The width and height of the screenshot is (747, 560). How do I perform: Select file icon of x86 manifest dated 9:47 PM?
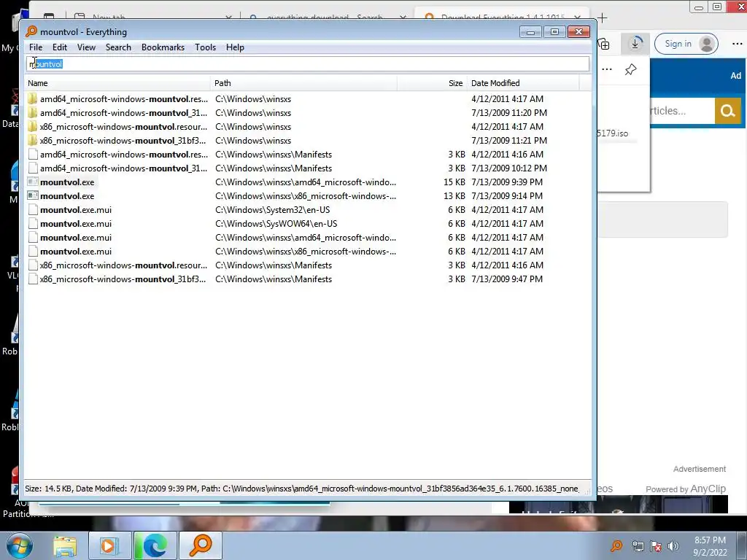(x=32, y=279)
